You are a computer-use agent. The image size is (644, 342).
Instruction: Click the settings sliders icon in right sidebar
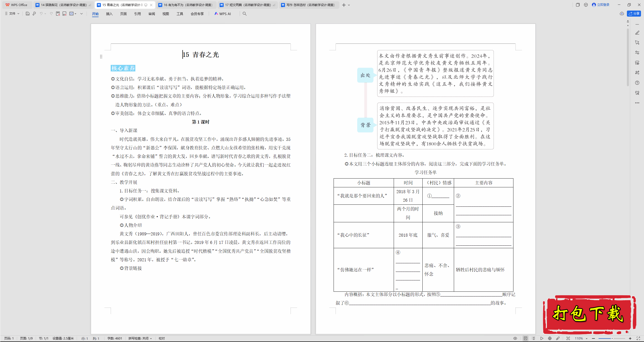point(637,53)
